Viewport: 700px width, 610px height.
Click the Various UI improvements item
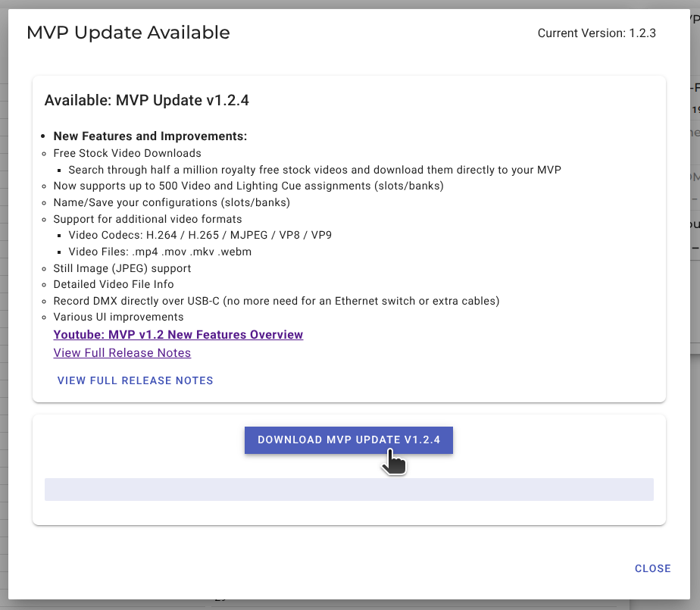click(118, 317)
